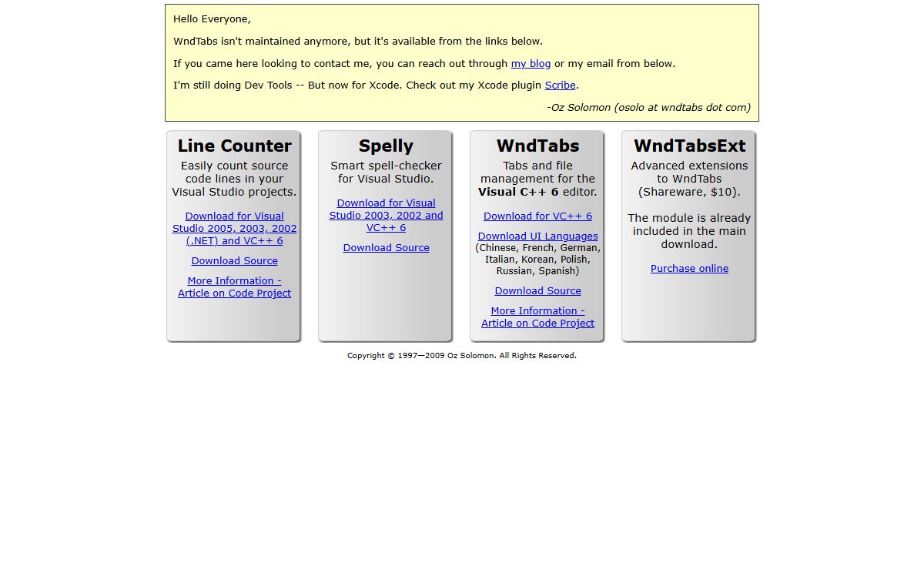Open Download UI Languages link
924x570 pixels.
click(x=537, y=236)
